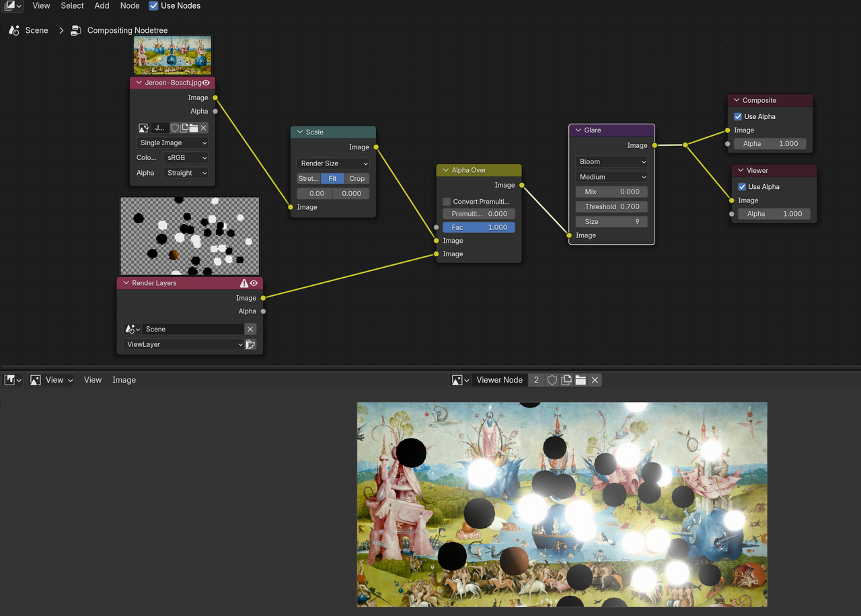Select Stretch mode in Scale node
The width and height of the screenshot is (861, 616).
pyautogui.click(x=309, y=178)
